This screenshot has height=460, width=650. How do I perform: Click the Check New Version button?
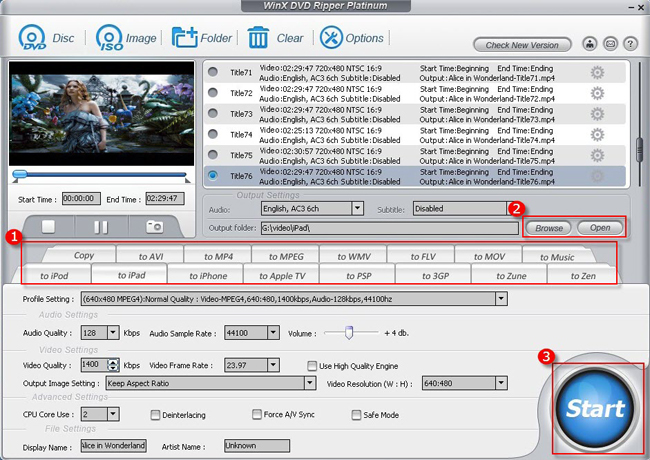tap(522, 45)
